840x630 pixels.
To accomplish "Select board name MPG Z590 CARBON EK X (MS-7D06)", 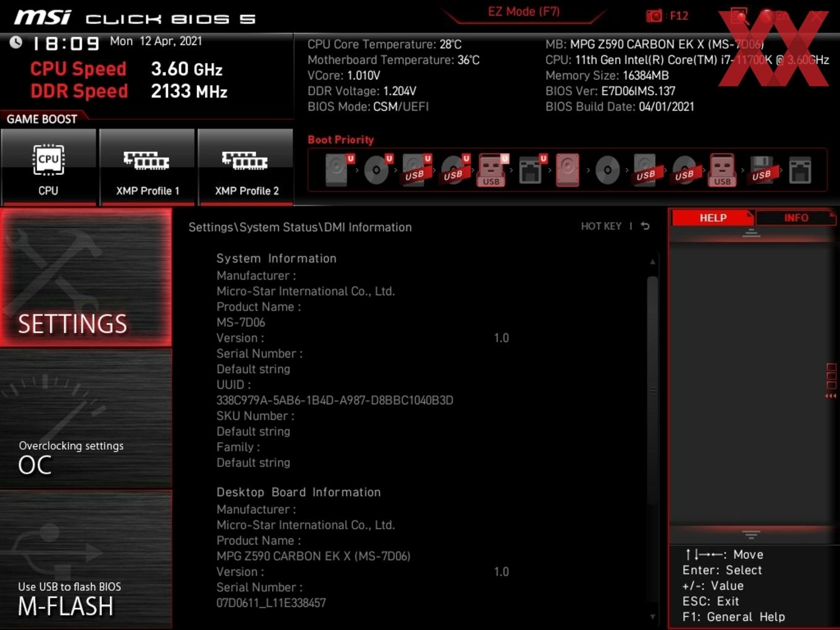I will point(313,556).
